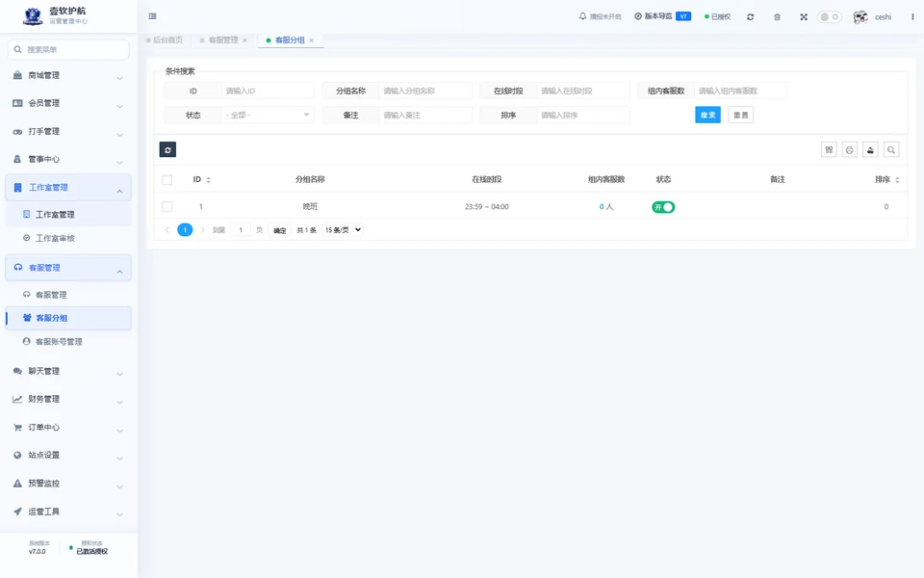
Task: Focus the 分组名称 search input
Action: point(425,91)
